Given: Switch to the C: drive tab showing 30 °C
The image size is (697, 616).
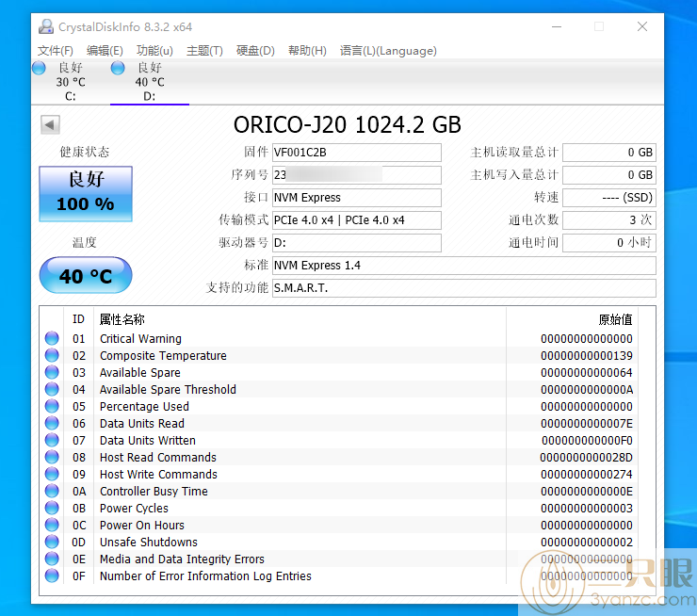Looking at the screenshot, I should pyautogui.click(x=71, y=82).
